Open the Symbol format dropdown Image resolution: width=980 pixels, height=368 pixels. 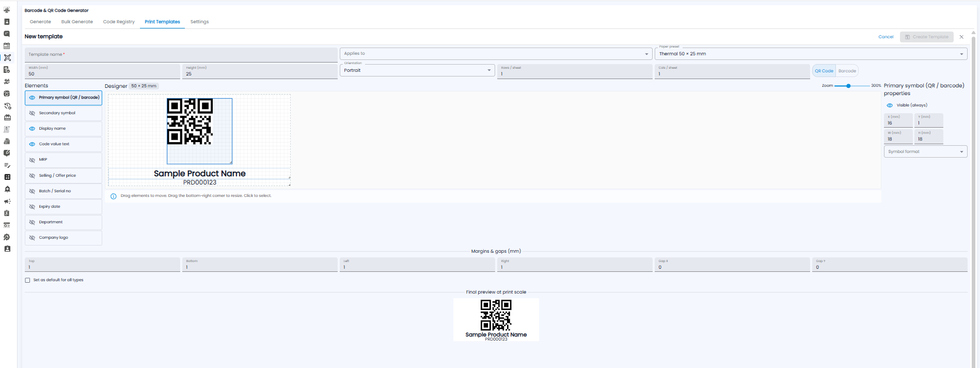(x=925, y=151)
